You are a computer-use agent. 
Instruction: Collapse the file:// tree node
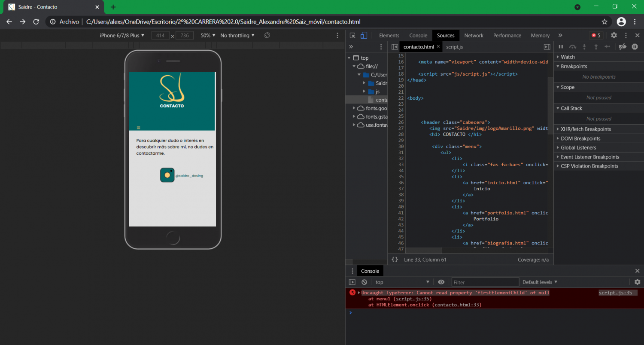click(354, 66)
